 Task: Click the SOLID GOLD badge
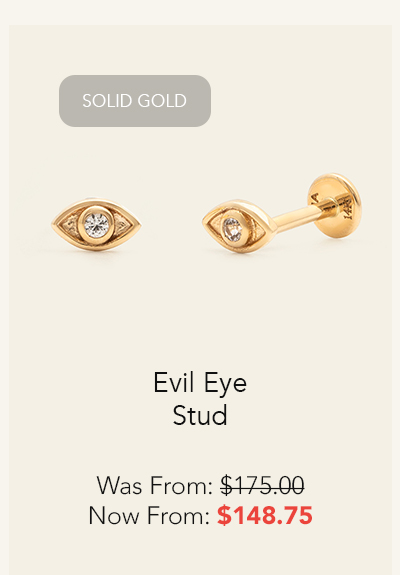[135, 101]
